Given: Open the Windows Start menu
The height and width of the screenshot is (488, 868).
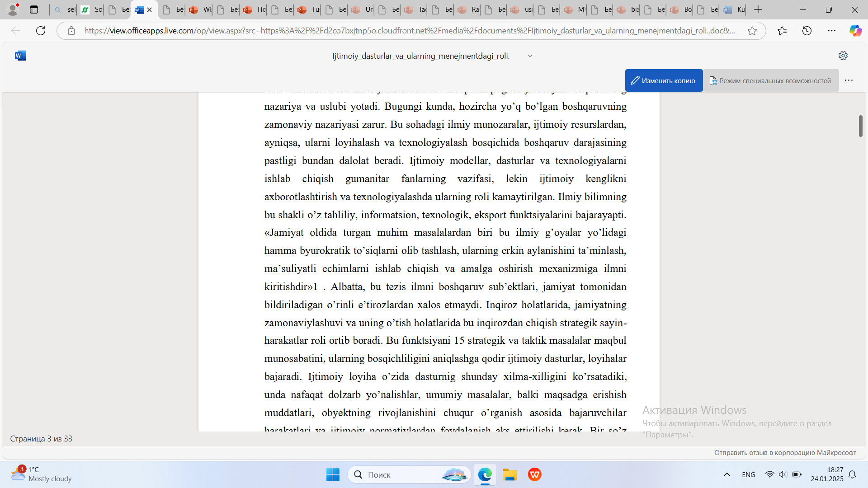Looking at the screenshot, I should (333, 475).
